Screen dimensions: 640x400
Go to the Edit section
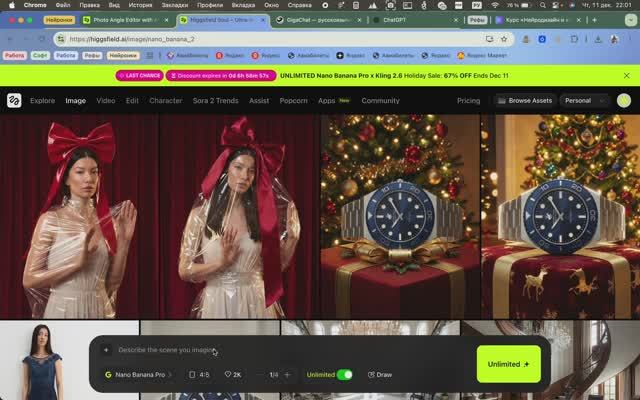coord(132,100)
